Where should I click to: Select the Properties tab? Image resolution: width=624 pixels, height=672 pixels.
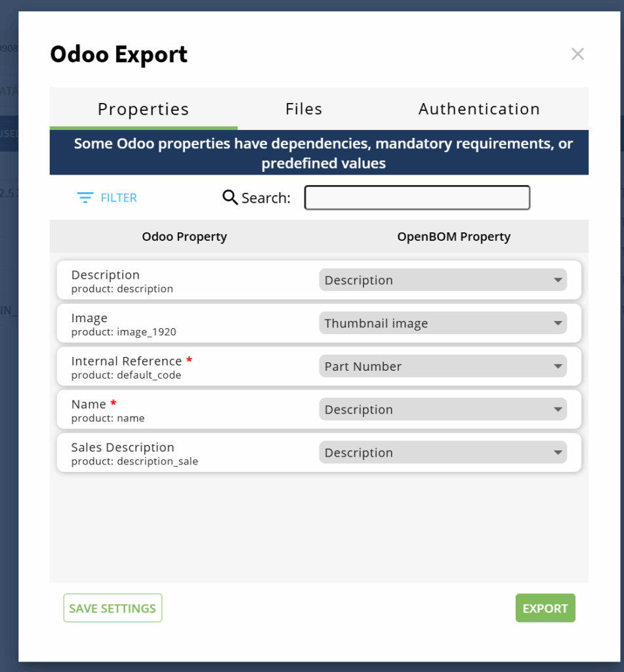pyautogui.click(x=143, y=109)
